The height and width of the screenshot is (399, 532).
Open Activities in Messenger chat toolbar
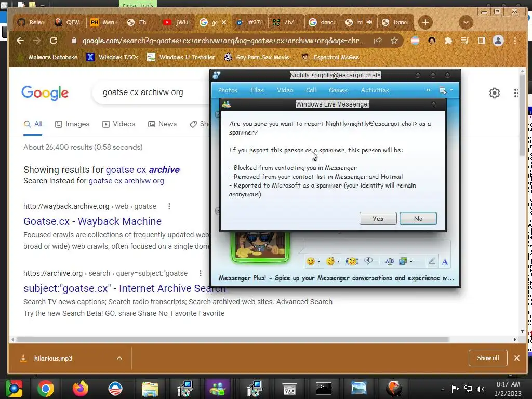point(375,90)
